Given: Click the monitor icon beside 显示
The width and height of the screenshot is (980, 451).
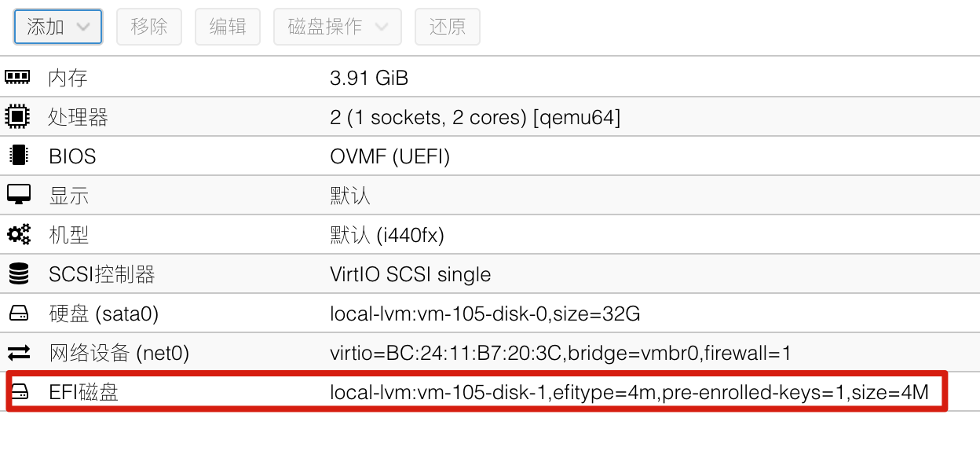Looking at the screenshot, I should tap(17, 195).
